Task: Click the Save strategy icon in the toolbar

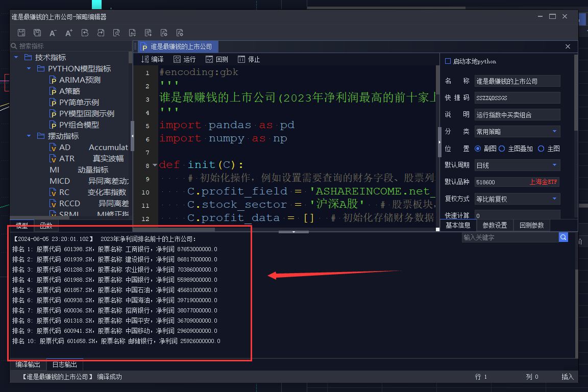Action: (x=21, y=33)
